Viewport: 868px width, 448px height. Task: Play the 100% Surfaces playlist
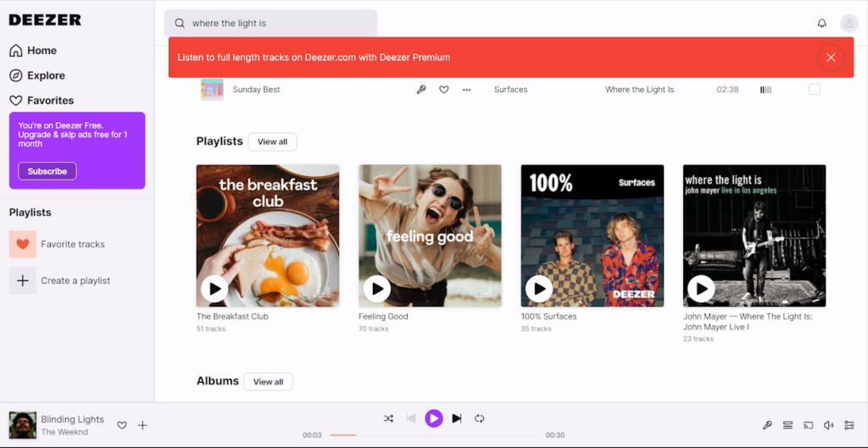pos(539,289)
